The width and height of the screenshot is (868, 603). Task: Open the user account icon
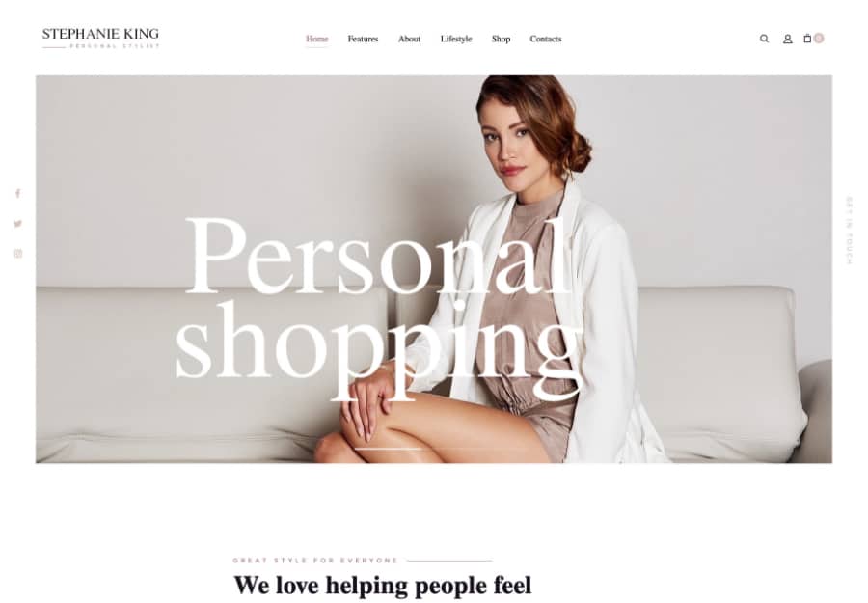(787, 39)
